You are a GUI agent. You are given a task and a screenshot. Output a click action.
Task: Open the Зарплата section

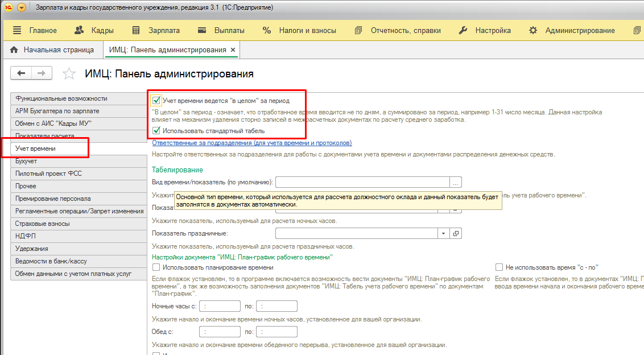point(156,31)
